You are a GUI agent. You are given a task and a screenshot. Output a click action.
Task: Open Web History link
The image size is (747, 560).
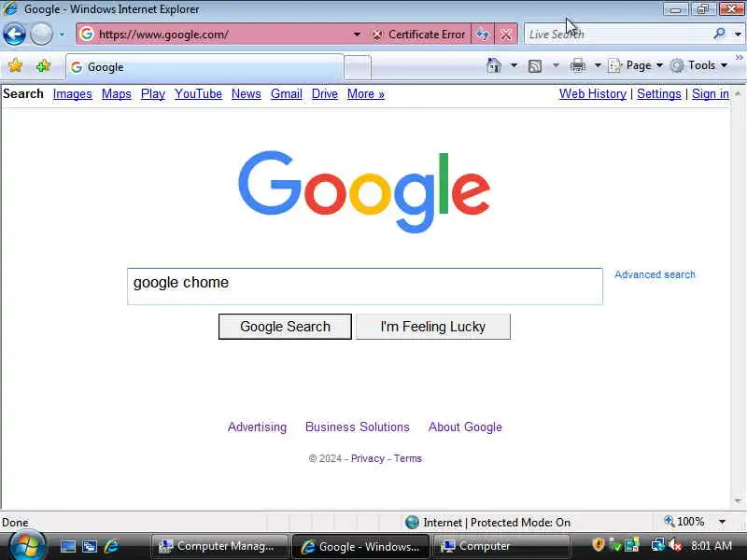(x=593, y=94)
